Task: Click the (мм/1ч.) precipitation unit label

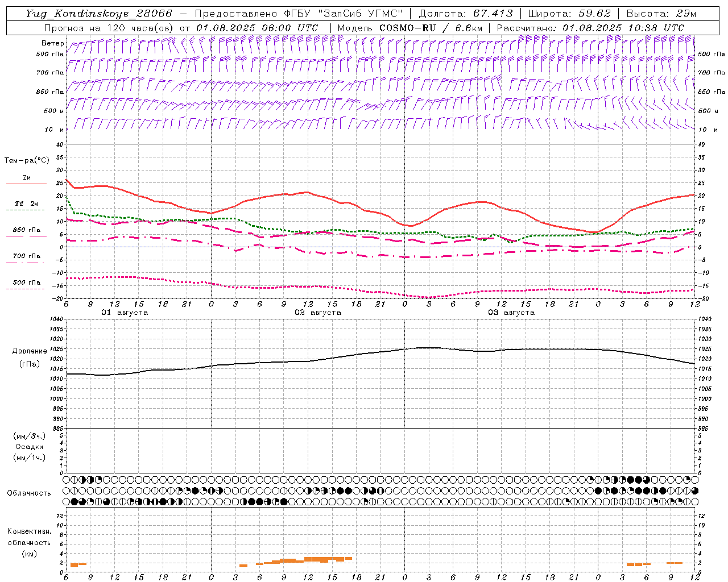Action: click(x=30, y=457)
